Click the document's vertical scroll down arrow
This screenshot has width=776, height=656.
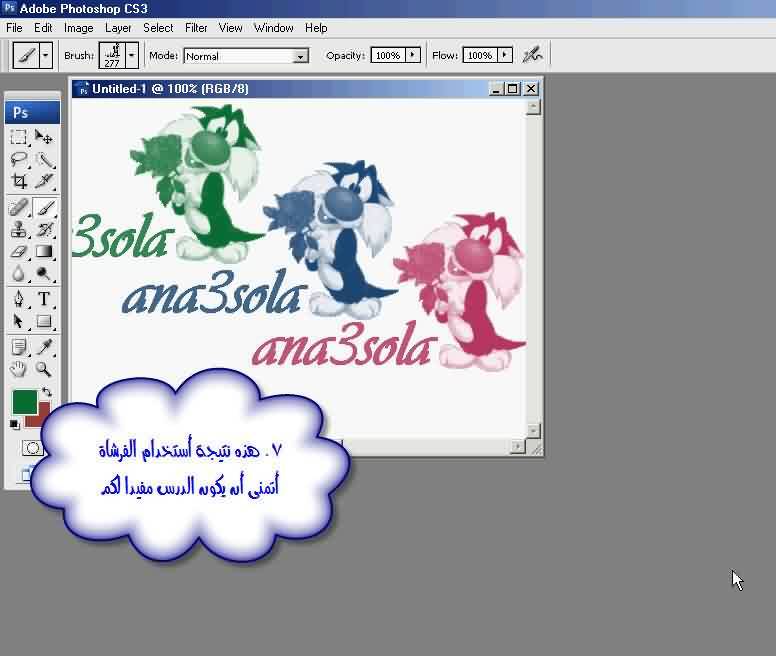click(x=533, y=430)
